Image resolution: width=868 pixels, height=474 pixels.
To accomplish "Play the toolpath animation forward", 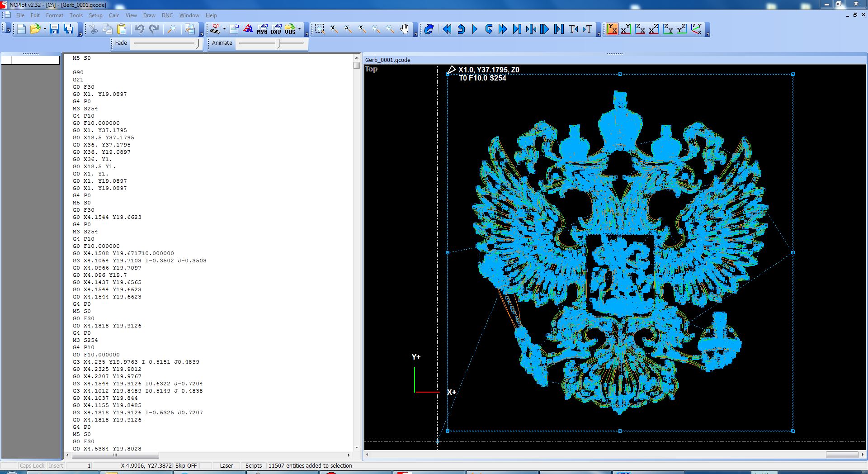I will [x=475, y=29].
